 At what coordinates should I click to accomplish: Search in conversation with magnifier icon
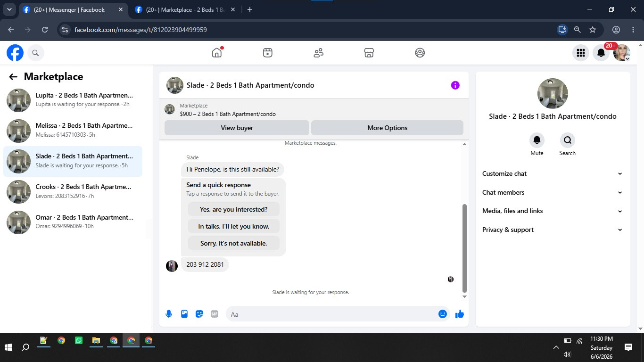(568, 140)
